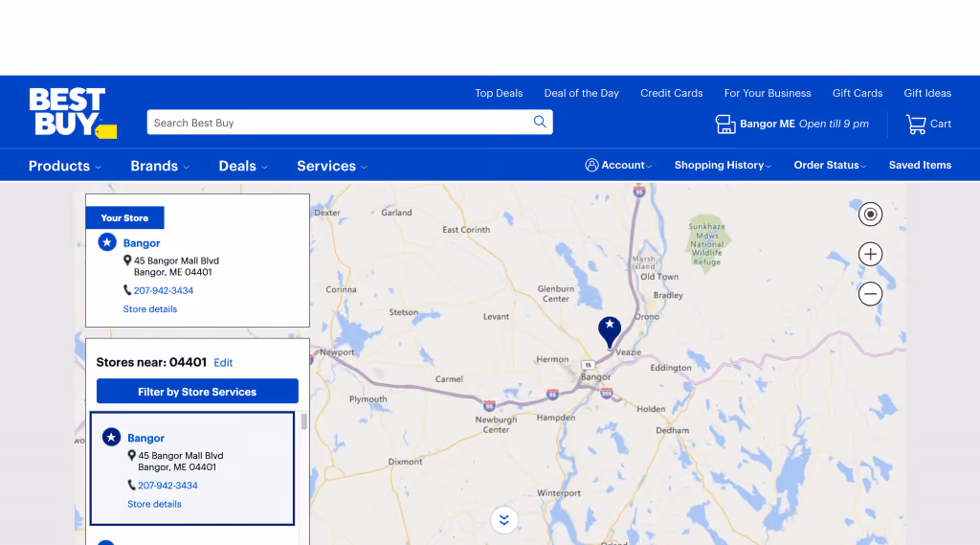Click the Your Store tab label

tap(125, 217)
